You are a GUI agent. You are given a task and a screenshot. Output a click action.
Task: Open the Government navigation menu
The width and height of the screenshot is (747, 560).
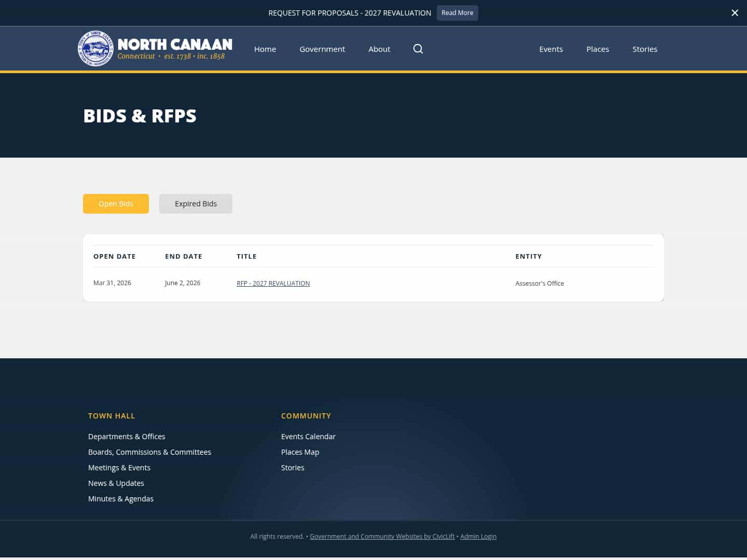pyautogui.click(x=322, y=49)
